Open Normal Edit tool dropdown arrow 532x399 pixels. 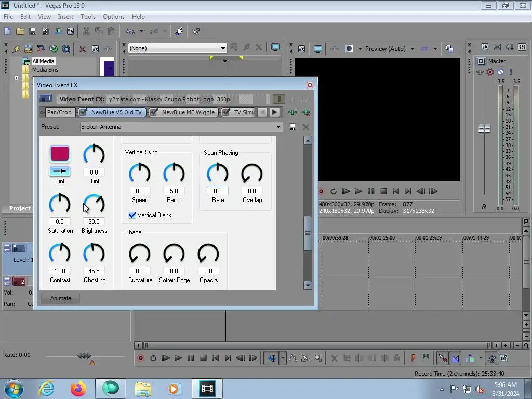[x=283, y=358]
